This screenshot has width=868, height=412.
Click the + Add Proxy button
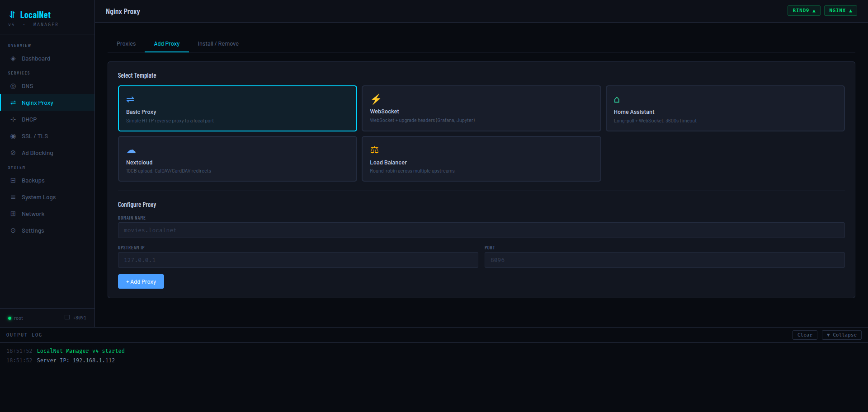(141, 281)
